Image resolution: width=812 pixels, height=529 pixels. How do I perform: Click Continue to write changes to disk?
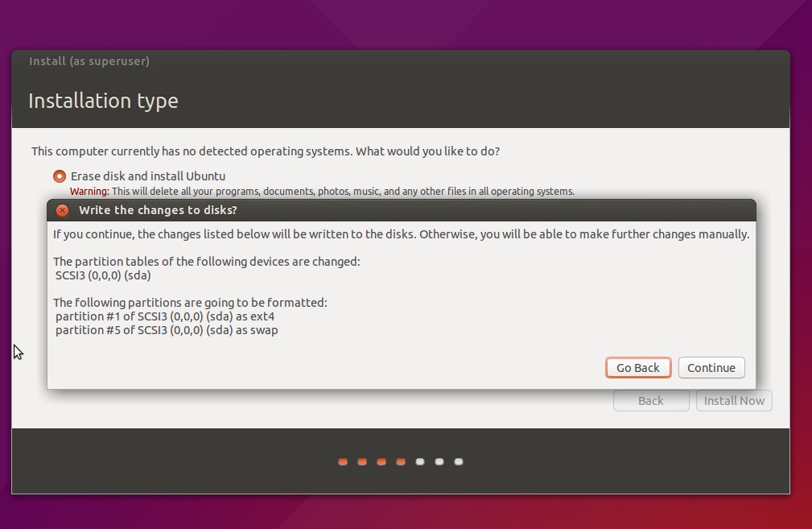click(x=711, y=367)
